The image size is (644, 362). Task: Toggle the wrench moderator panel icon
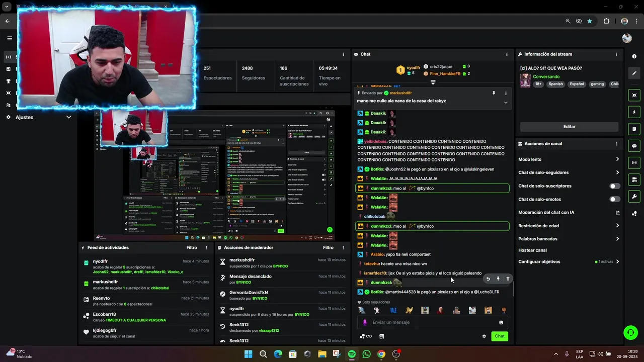[x=634, y=197]
